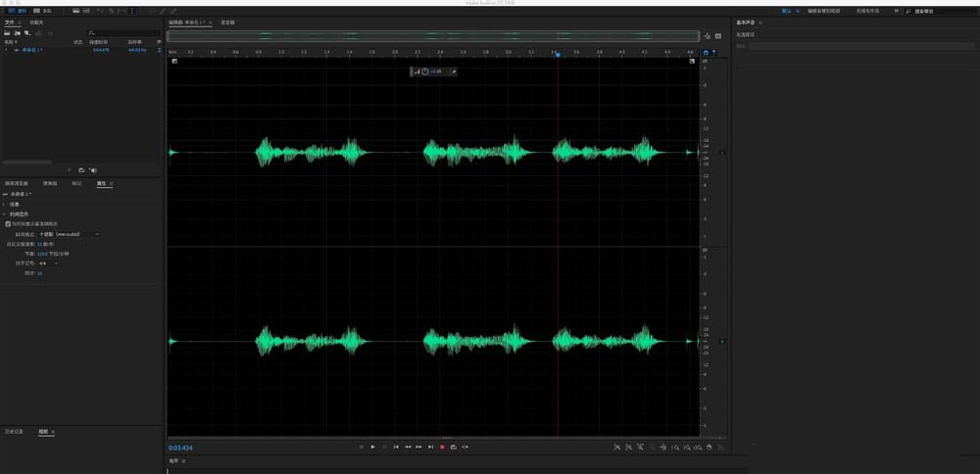Viewport: 980px width, 474px height.
Task: Fast forward the audio
Action: [x=418, y=448]
